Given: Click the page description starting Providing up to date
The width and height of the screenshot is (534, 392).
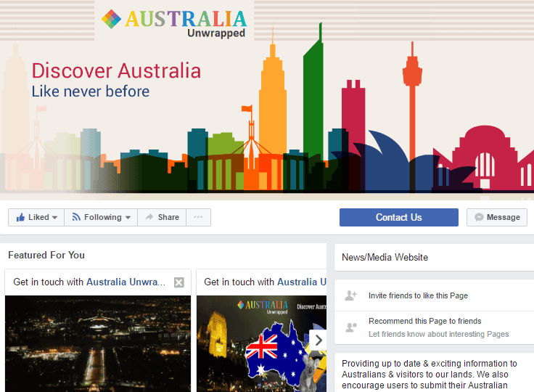Looking at the screenshot, I should point(429,375).
